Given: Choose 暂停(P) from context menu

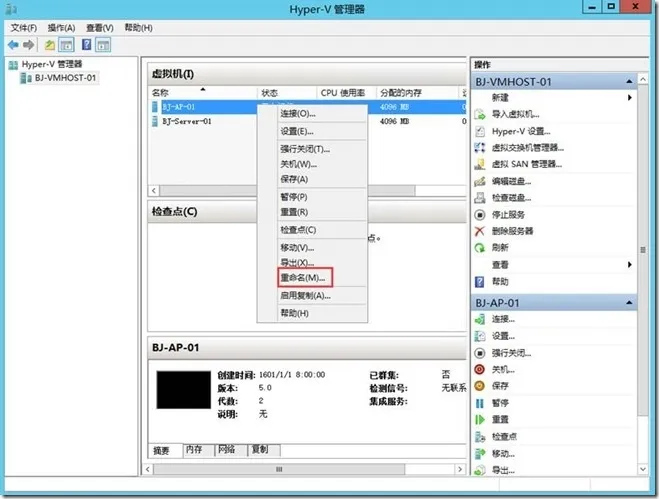Looking at the screenshot, I should point(311,197).
